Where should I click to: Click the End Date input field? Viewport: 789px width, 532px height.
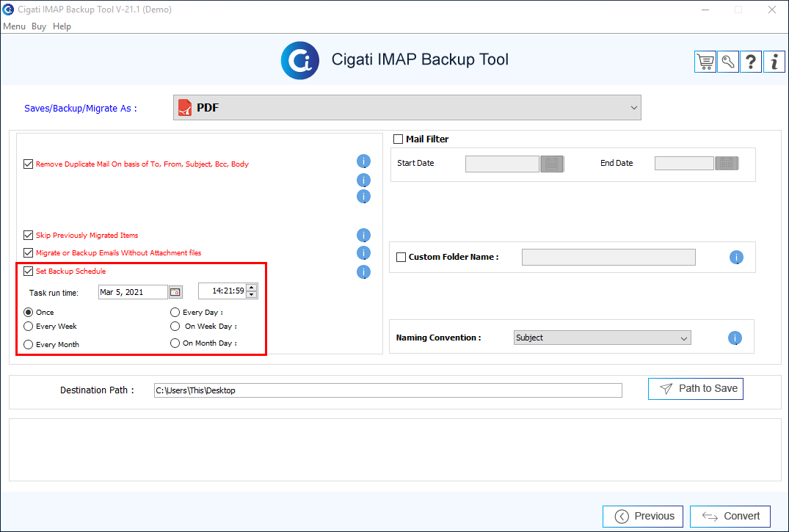tap(684, 163)
